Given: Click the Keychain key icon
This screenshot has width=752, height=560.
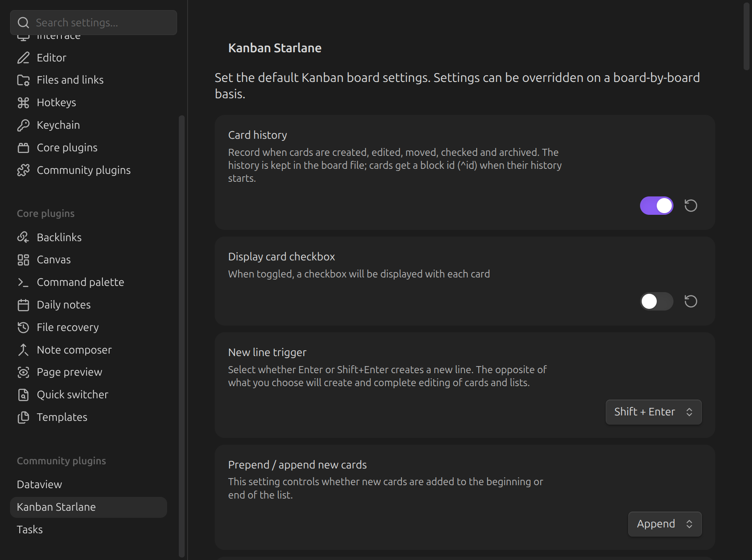Looking at the screenshot, I should coord(23,125).
